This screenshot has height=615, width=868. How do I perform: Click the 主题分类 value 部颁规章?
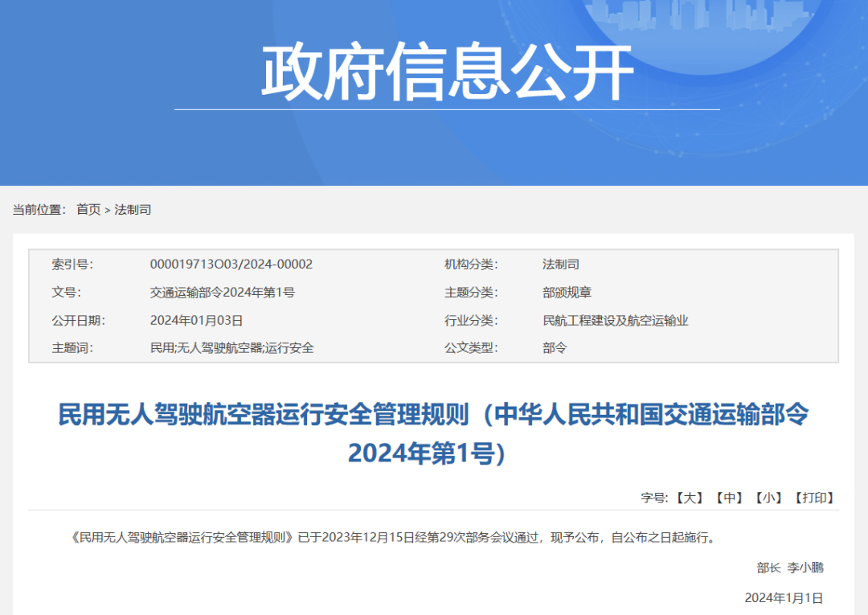(567, 293)
